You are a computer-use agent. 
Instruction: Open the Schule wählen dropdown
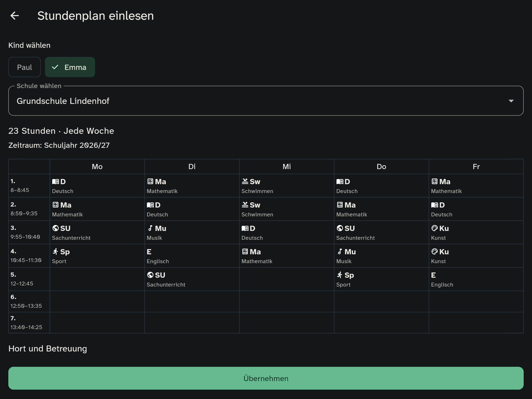(x=266, y=101)
